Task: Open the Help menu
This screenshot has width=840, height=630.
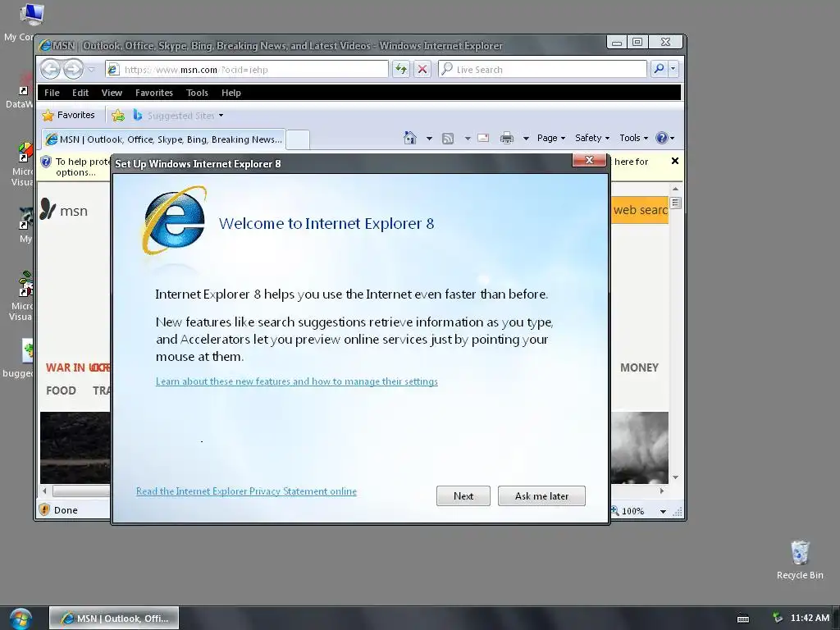Action: click(231, 93)
